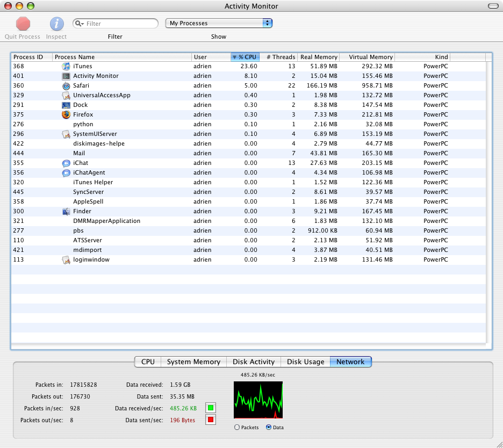The image size is (503, 448).
Task: Select the pbs process row
Action: click(249, 230)
